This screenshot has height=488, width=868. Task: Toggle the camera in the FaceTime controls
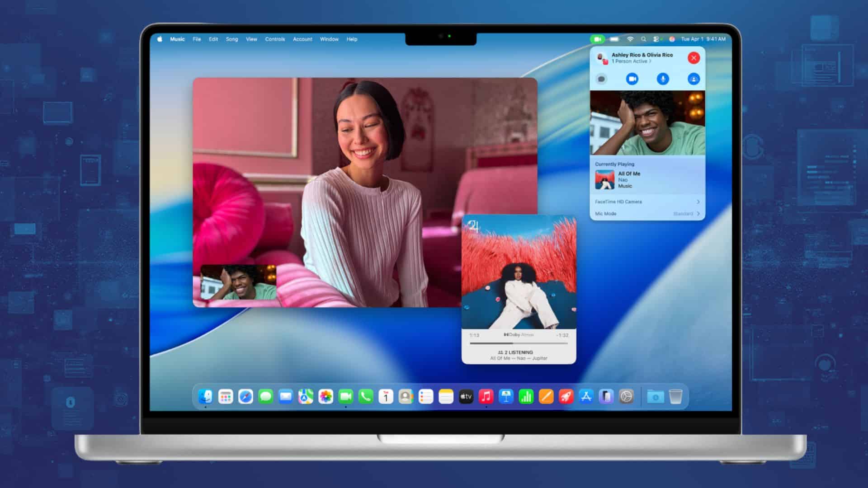pyautogui.click(x=632, y=79)
